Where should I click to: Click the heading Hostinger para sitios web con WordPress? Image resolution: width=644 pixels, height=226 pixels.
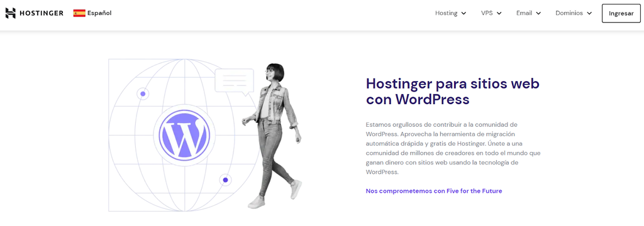pyautogui.click(x=452, y=91)
